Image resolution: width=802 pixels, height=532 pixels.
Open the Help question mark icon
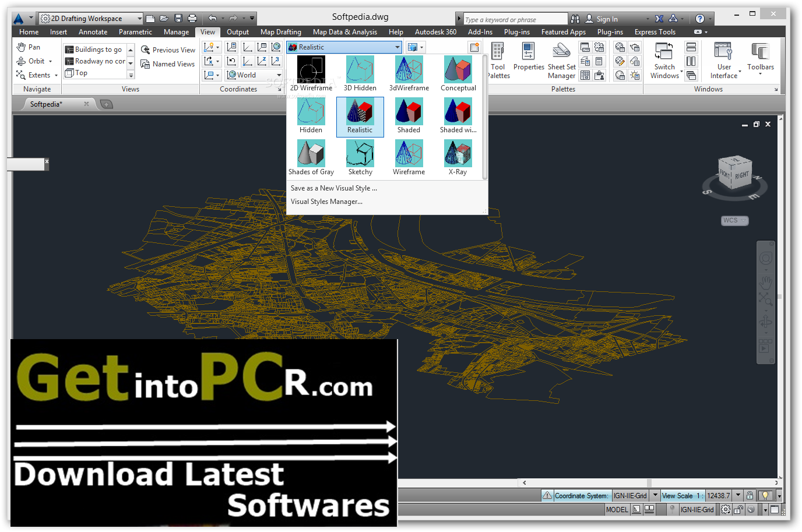(700, 19)
